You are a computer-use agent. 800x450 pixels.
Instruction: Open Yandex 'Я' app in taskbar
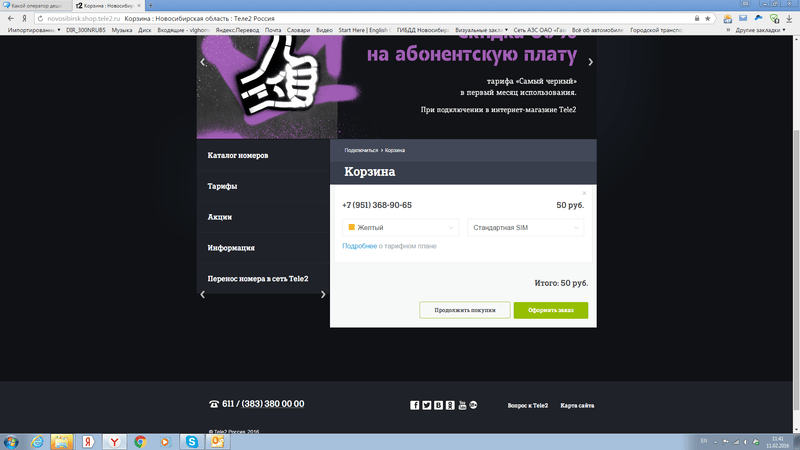point(88,442)
